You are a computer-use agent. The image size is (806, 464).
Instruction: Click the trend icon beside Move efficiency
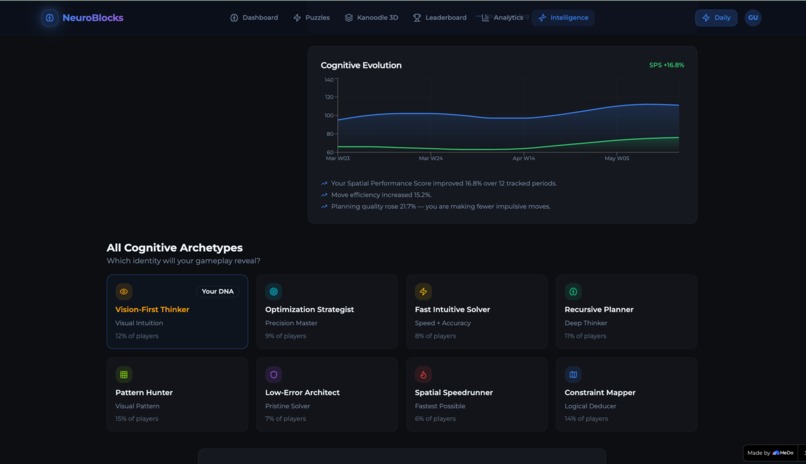[324, 195]
